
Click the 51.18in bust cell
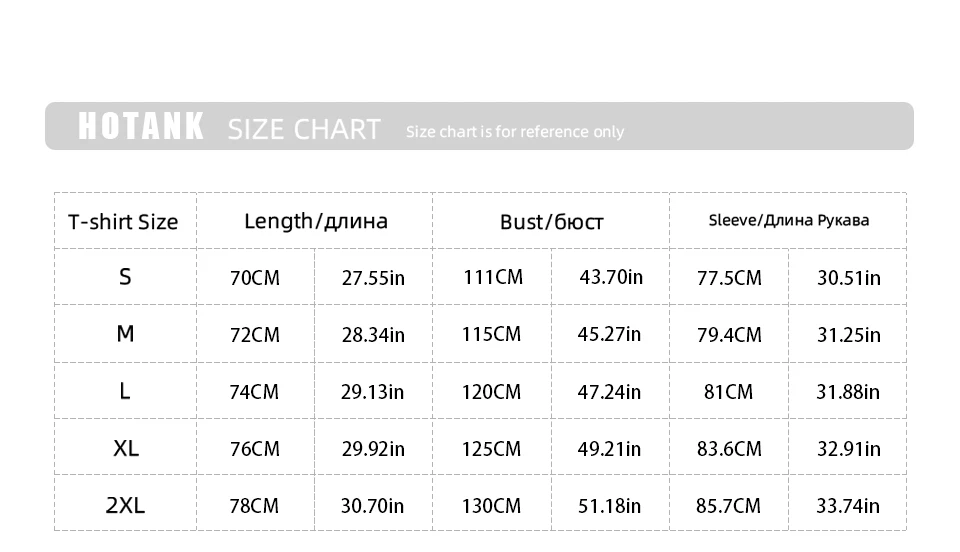(x=609, y=506)
